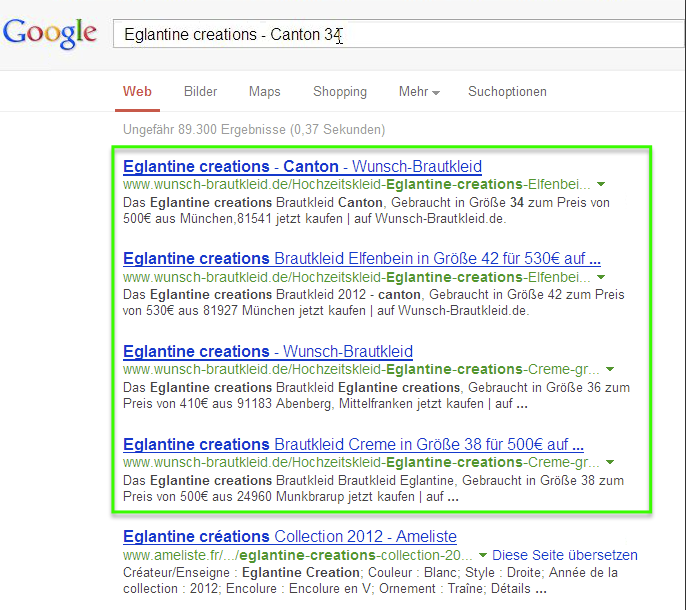Expand the URL arrow of the Größe 36 result
The image size is (686, 610).
610,369
